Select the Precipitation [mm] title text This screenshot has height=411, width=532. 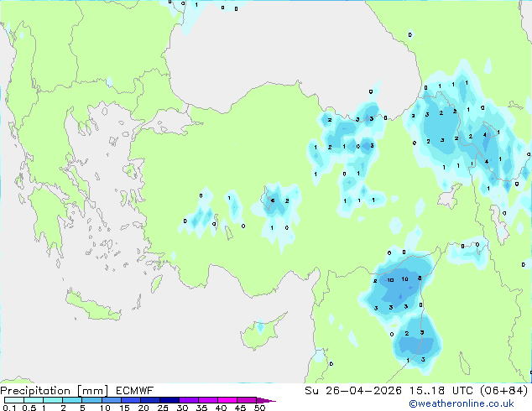(54, 391)
